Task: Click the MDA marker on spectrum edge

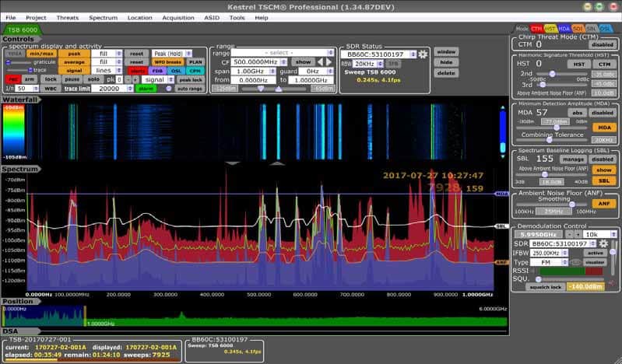Action: click(x=502, y=194)
